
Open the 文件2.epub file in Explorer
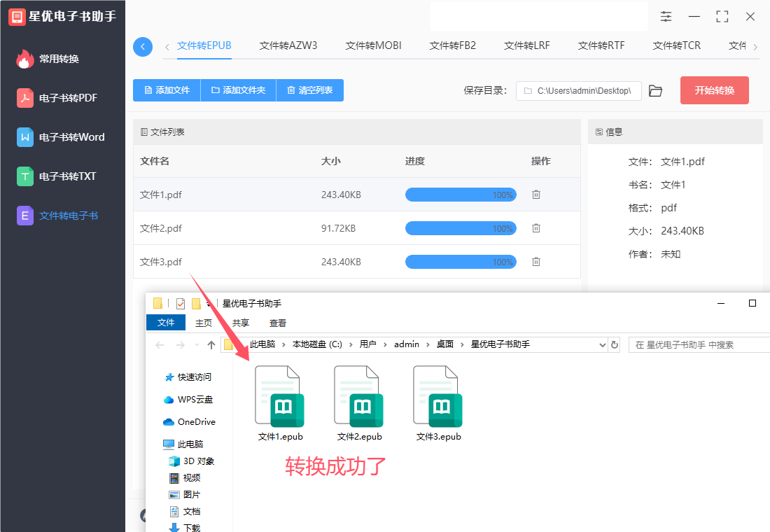point(359,403)
